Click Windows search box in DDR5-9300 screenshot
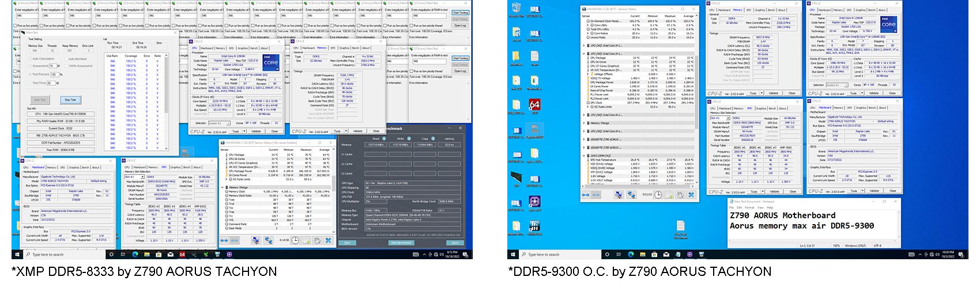The image size is (980, 288). [559, 254]
